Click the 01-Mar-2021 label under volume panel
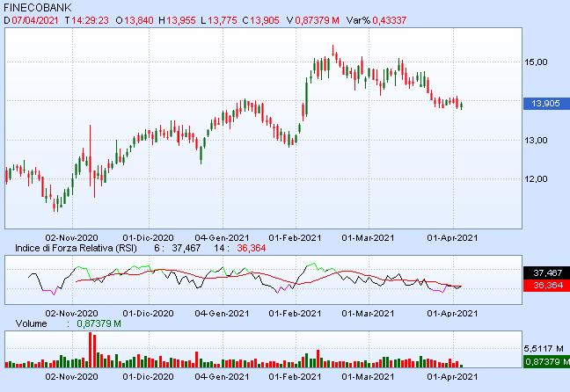This screenshot has width=570, height=392. coord(368,376)
